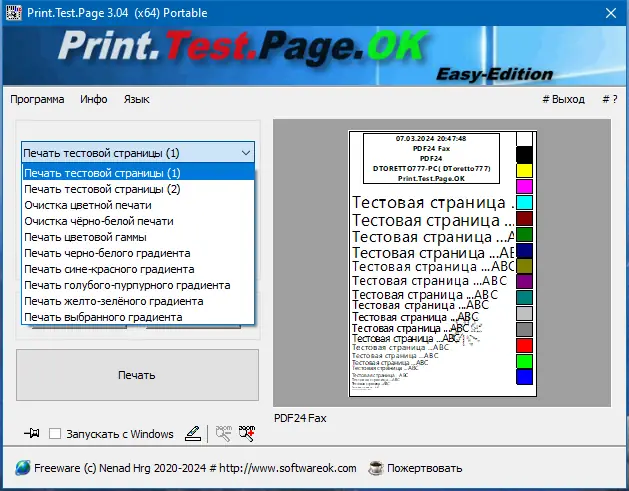629x491 pixels.
Task: Click the bright blue swatch in preview
Action: tap(524, 377)
